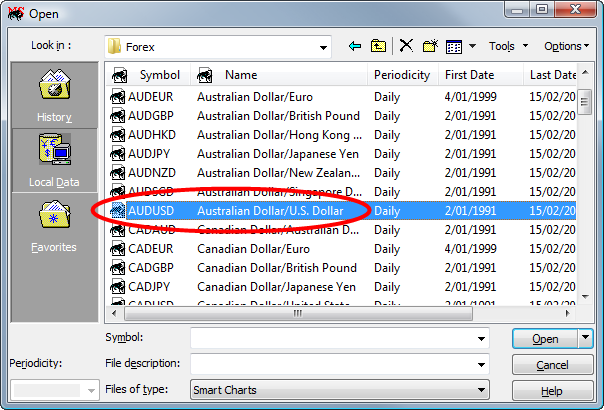This screenshot has width=604, height=410.
Task: Sort by the Periodicity column header
Action: 402,75
